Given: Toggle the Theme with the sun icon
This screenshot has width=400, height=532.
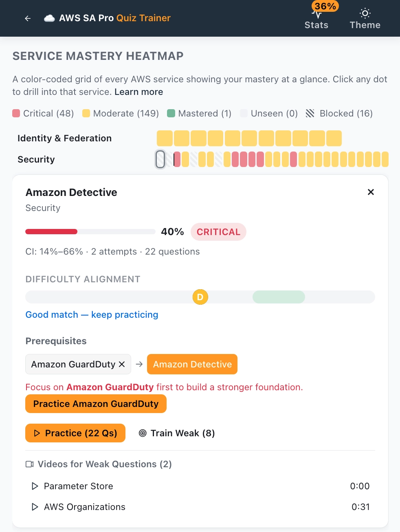Looking at the screenshot, I should click(365, 18).
